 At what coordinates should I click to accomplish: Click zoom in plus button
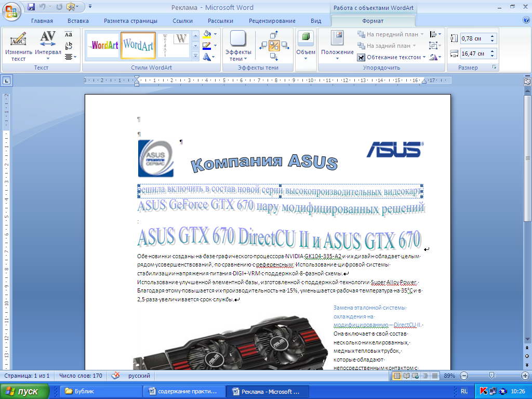pyautogui.click(x=525, y=376)
